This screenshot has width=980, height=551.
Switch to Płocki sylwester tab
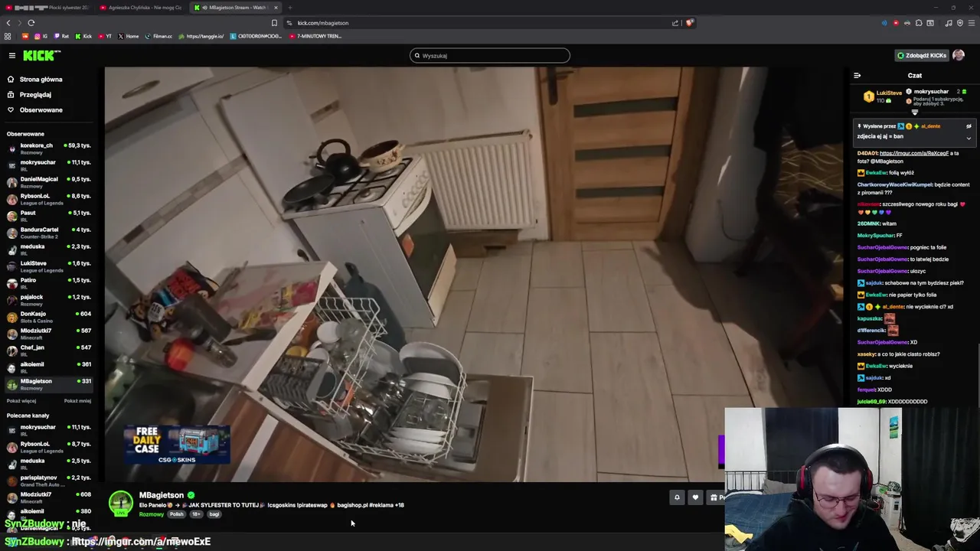(x=47, y=8)
